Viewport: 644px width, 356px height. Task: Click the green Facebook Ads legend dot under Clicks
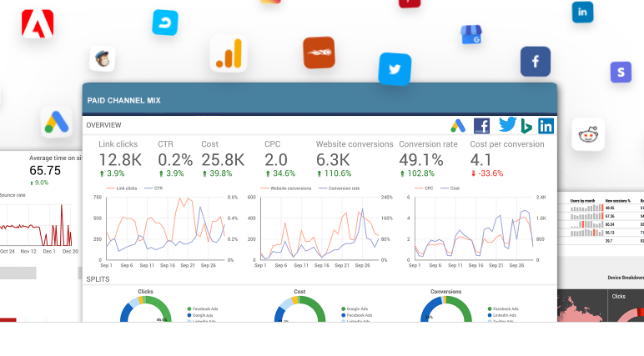click(190, 308)
